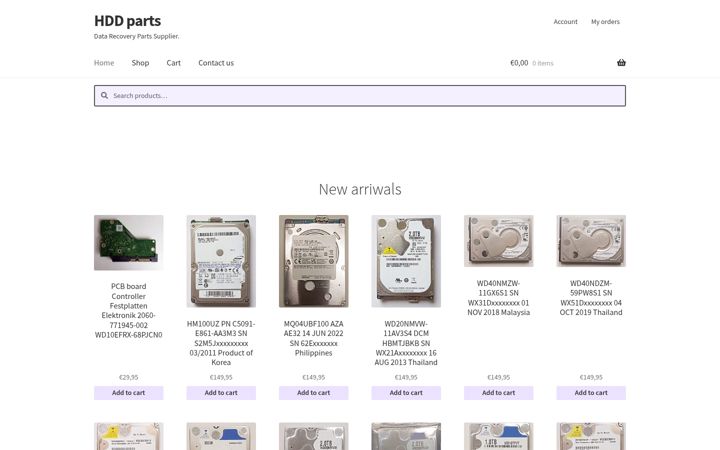Open the WD40NMZW drive thumbnail
This screenshot has width=720, height=450.
pos(499,241)
